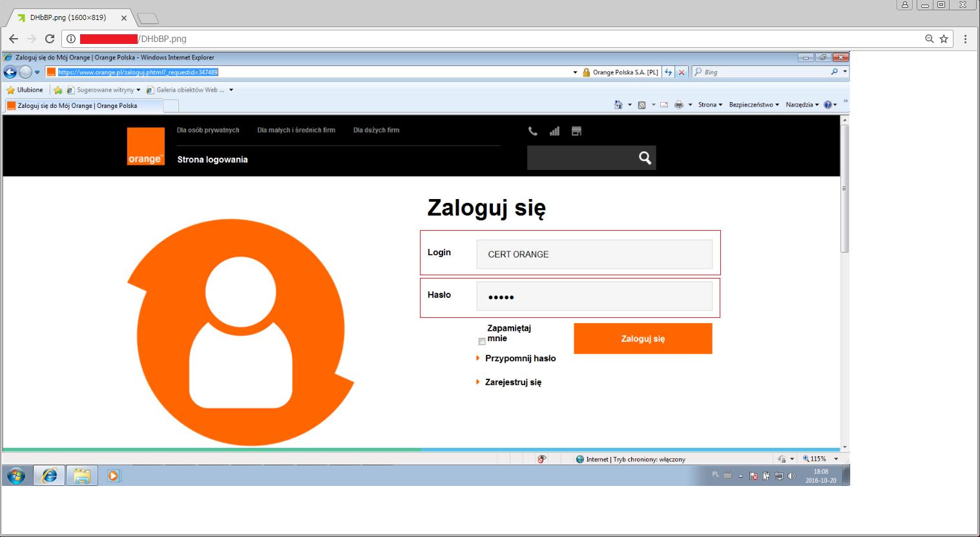Click Internet Explorer taskbar icon

tap(49, 476)
